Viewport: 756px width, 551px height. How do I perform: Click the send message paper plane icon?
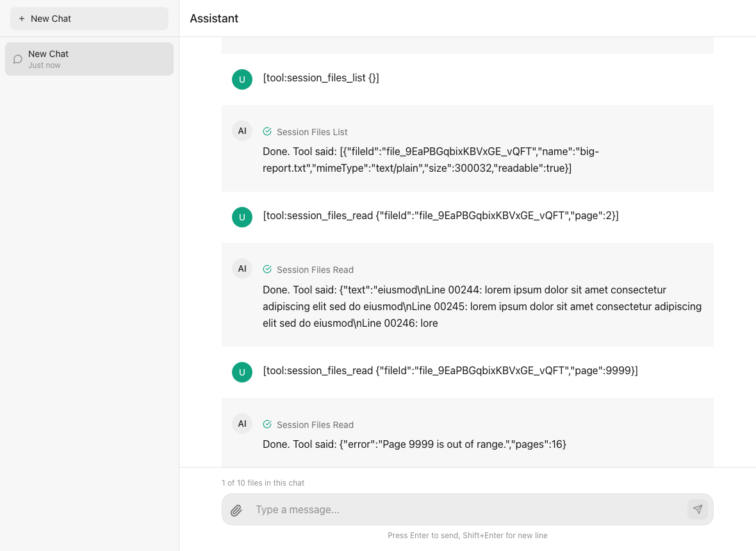pyautogui.click(x=698, y=509)
